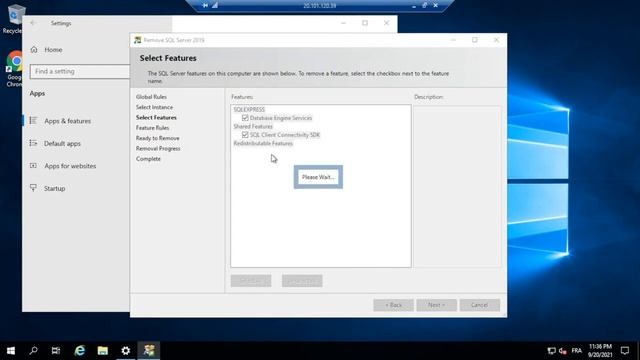Image resolution: width=640 pixels, height=360 pixels.
Task: Open File Explorer from taskbar
Action: pos(102,351)
